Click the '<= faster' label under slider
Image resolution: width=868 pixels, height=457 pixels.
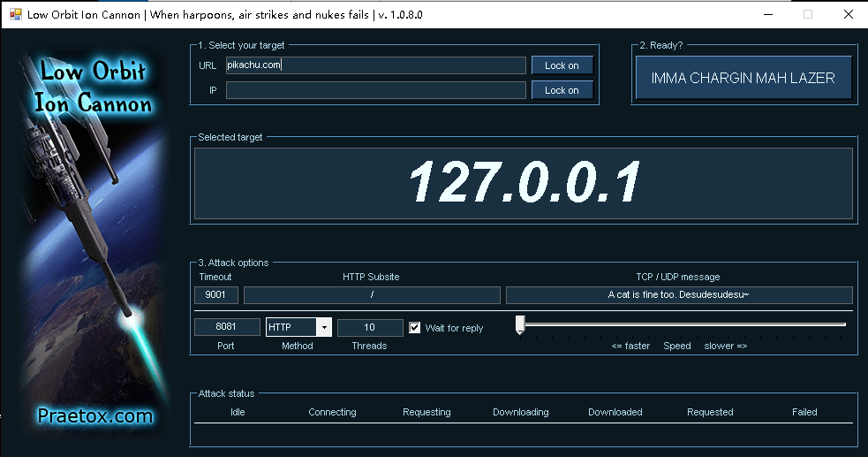630,346
